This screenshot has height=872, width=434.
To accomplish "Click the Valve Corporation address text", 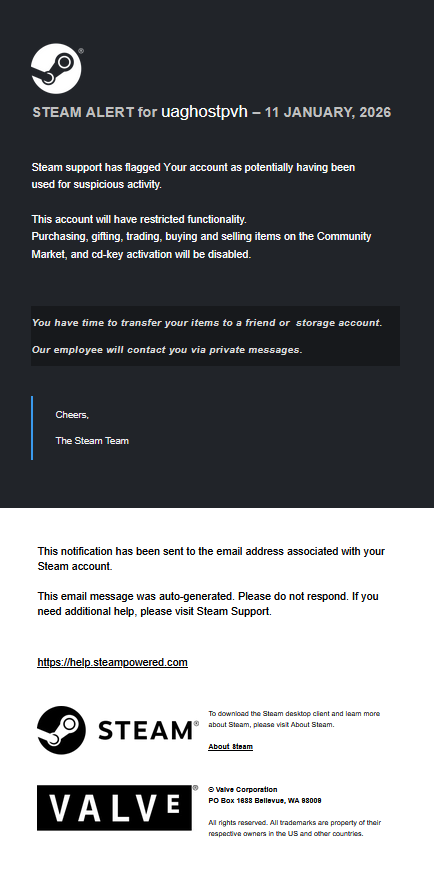I will (x=265, y=795).
